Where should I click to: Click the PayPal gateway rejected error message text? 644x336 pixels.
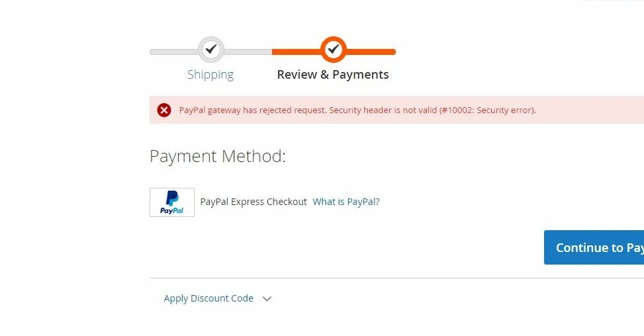[357, 110]
